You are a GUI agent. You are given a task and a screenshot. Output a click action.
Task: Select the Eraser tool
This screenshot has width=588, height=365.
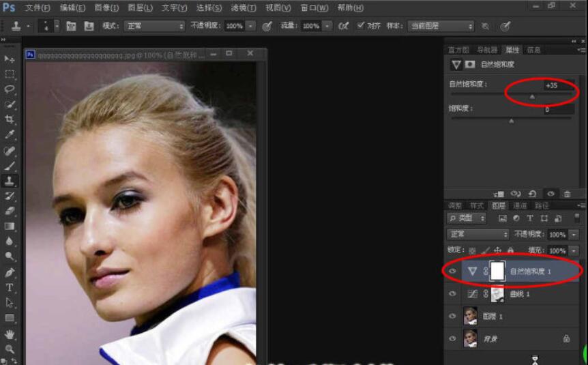point(10,211)
